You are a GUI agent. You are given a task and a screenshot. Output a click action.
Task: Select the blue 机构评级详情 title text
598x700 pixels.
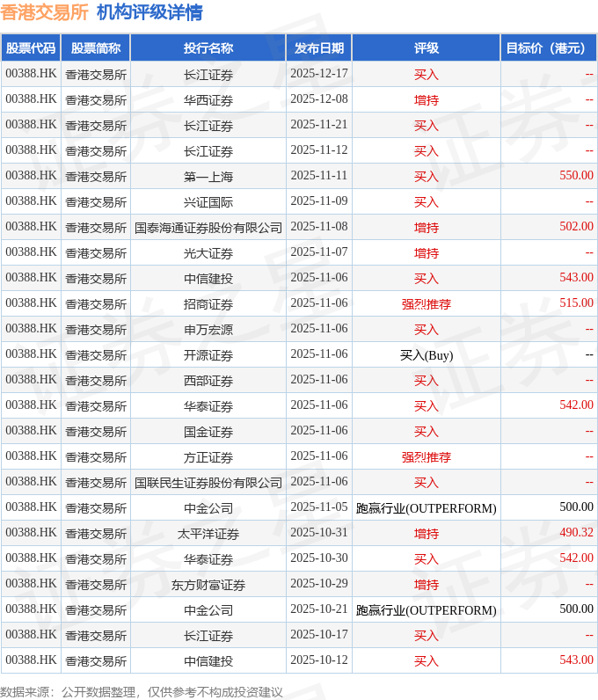tap(149, 12)
